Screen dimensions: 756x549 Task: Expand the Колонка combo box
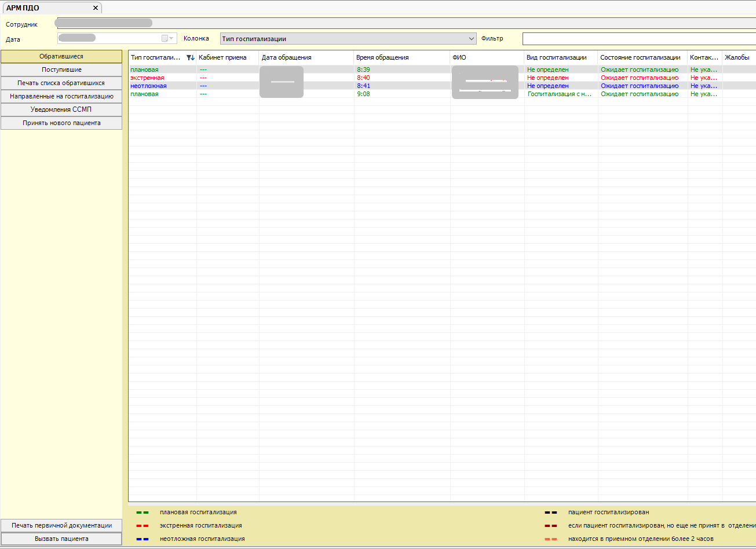pyautogui.click(x=471, y=39)
